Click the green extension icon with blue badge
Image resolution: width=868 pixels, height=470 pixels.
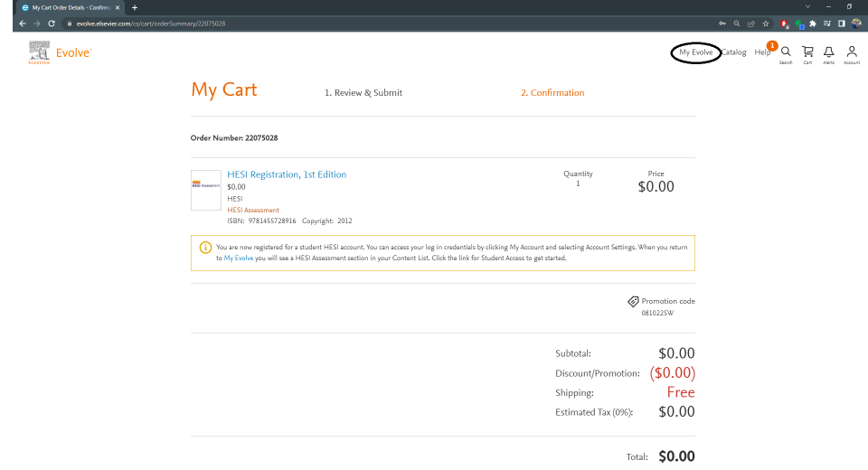799,23
